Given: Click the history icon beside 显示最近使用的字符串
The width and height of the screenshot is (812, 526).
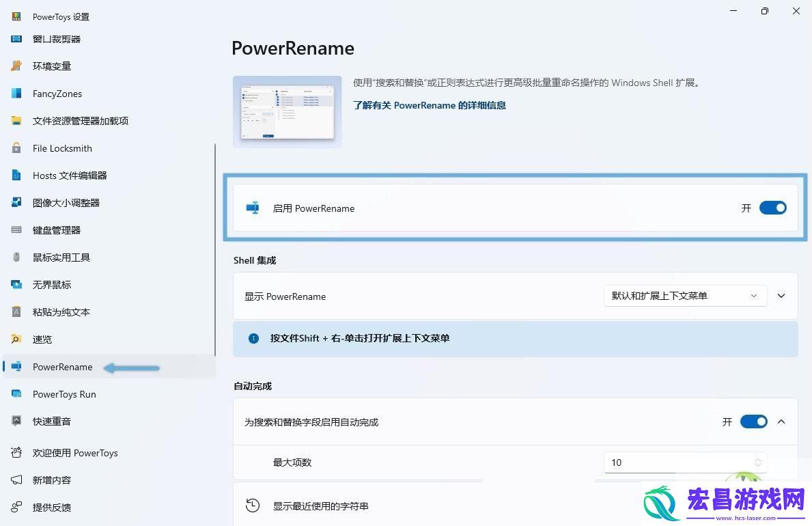Looking at the screenshot, I should point(253,506).
